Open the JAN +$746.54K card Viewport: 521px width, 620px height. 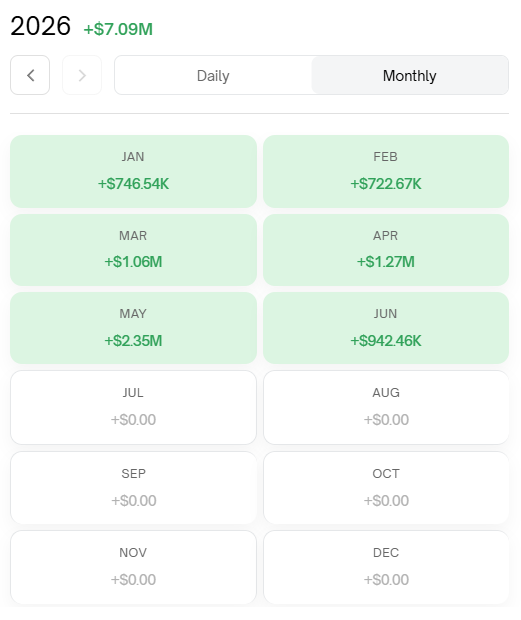(x=133, y=171)
